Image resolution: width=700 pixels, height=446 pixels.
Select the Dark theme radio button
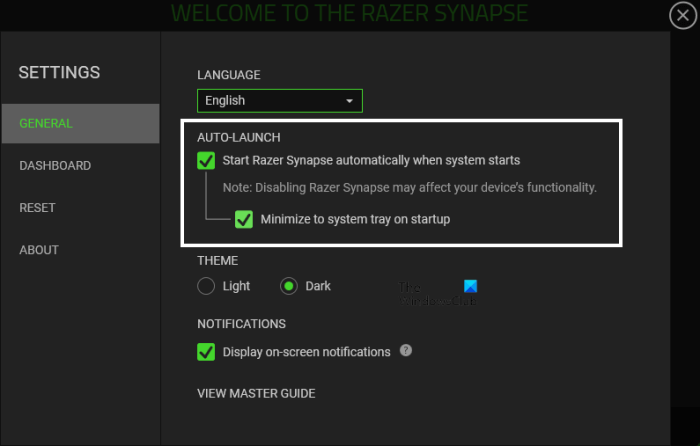pyautogui.click(x=289, y=286)
